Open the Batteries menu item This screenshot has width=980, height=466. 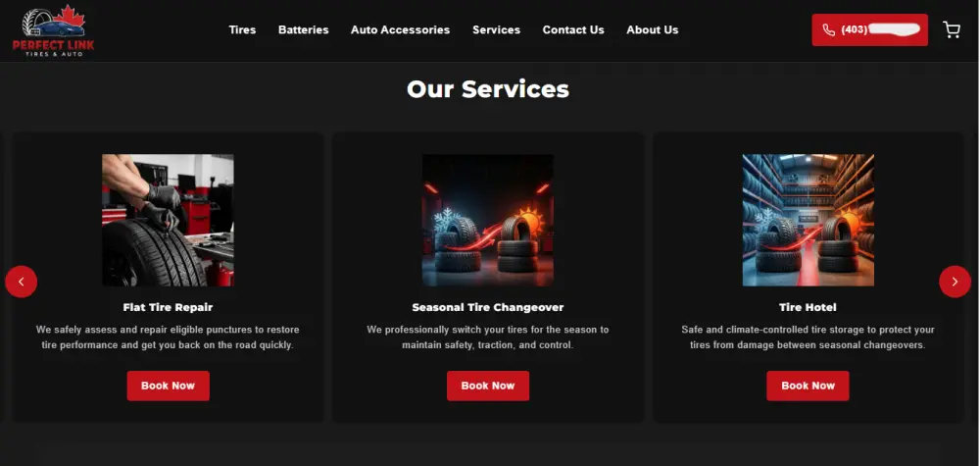tap(303, 30)
